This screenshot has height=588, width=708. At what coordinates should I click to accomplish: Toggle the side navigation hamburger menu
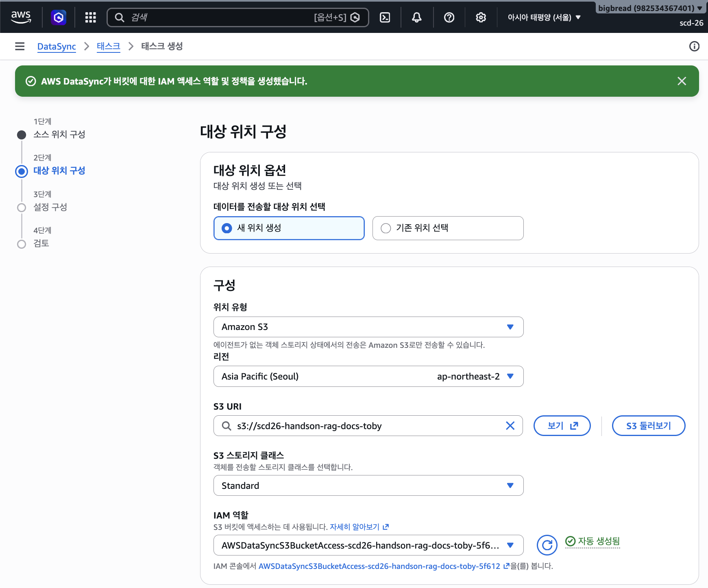click(20, 46)
